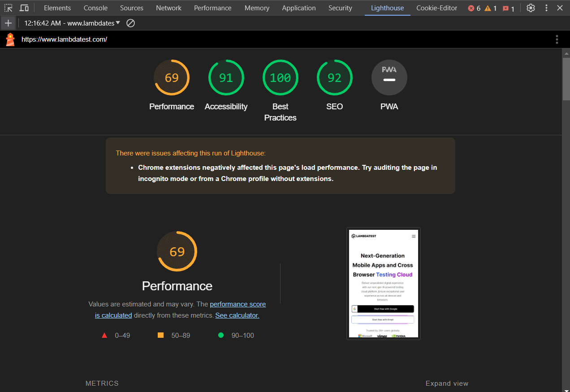Open DevTools settings gear
The image size is (570, 392).
[x=531, y=8]
